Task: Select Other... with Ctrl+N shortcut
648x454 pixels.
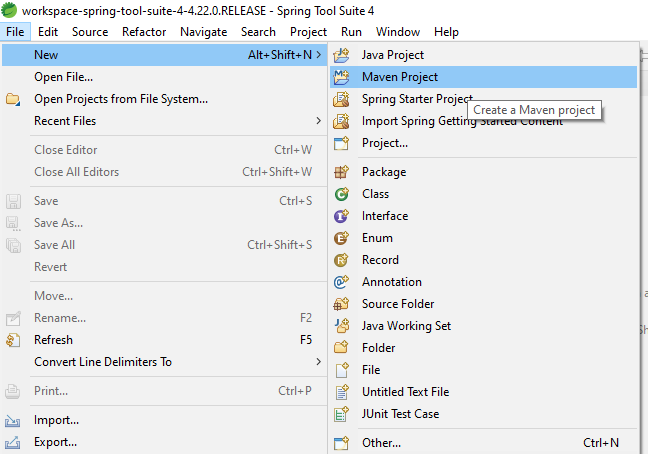Action: tap(484, 443)
